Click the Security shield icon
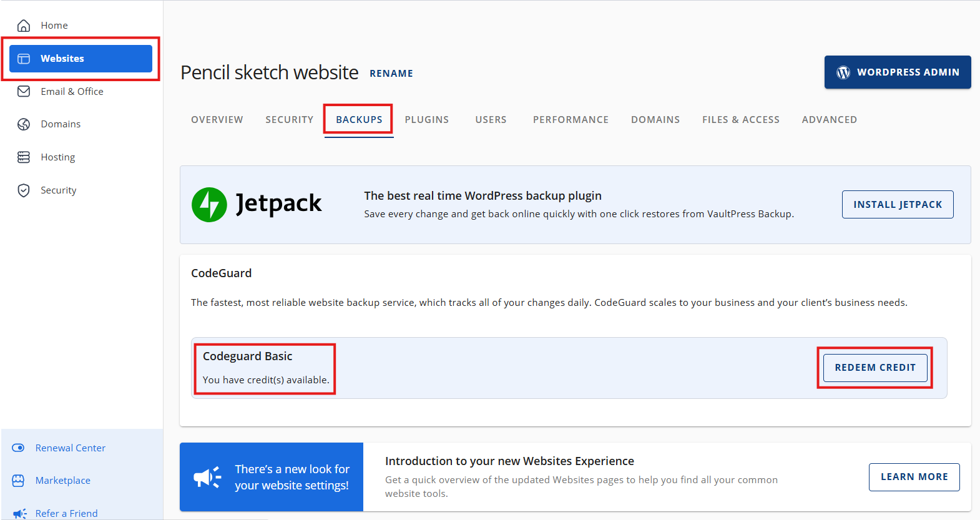This screenshot has width=980, height=520. tap(24, 190)
